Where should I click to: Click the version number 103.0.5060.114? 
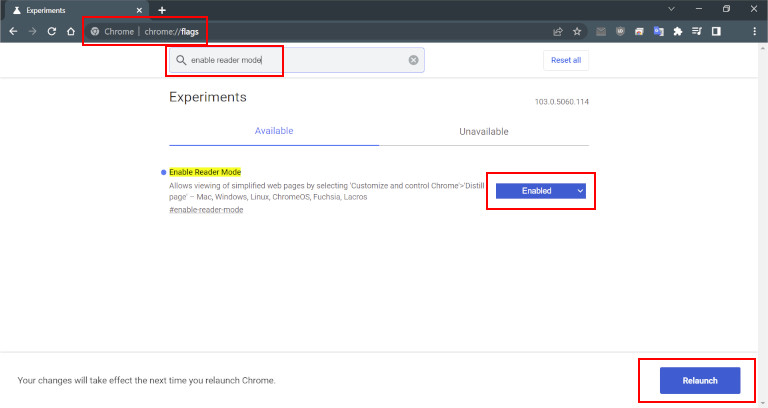pyautogui.click(x=561, y=102)
